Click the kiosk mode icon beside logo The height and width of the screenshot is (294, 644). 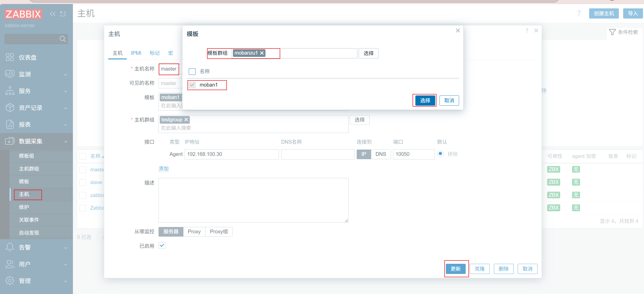(63, 14)
